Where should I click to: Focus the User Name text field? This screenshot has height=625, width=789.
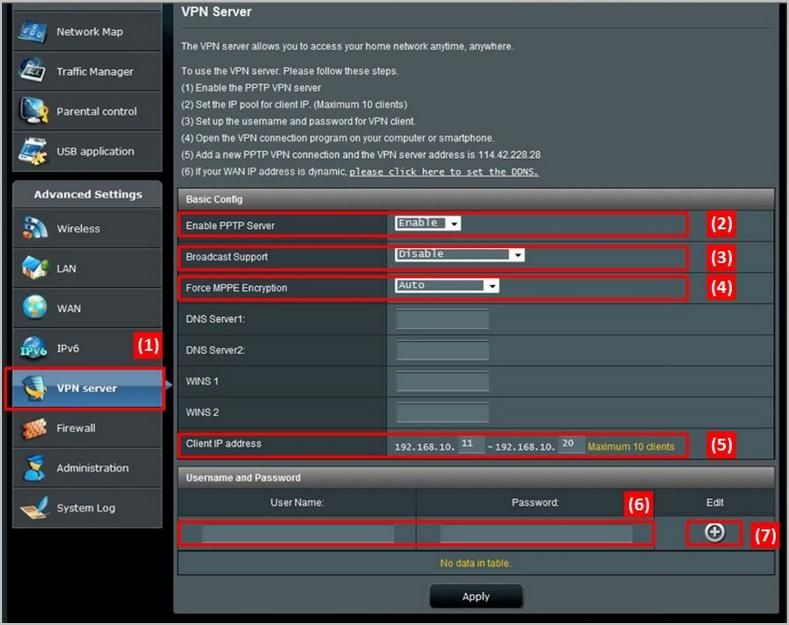point(297,534)
